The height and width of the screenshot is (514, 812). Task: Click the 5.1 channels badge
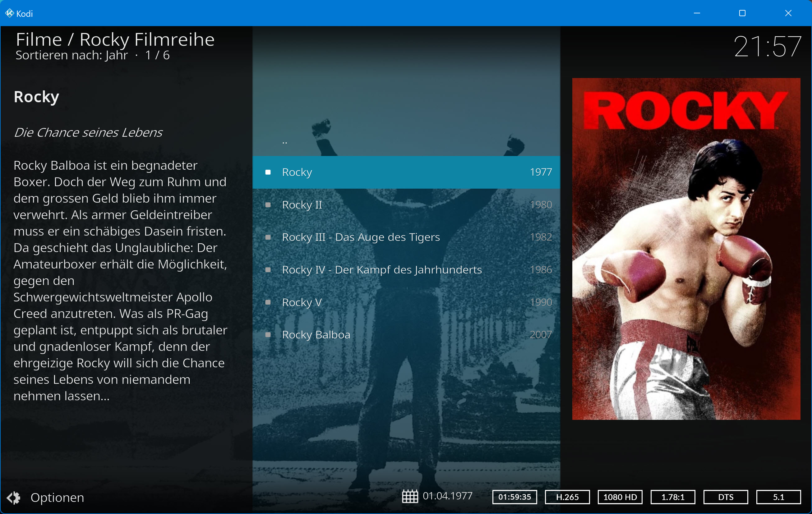[x=779, y=497]
